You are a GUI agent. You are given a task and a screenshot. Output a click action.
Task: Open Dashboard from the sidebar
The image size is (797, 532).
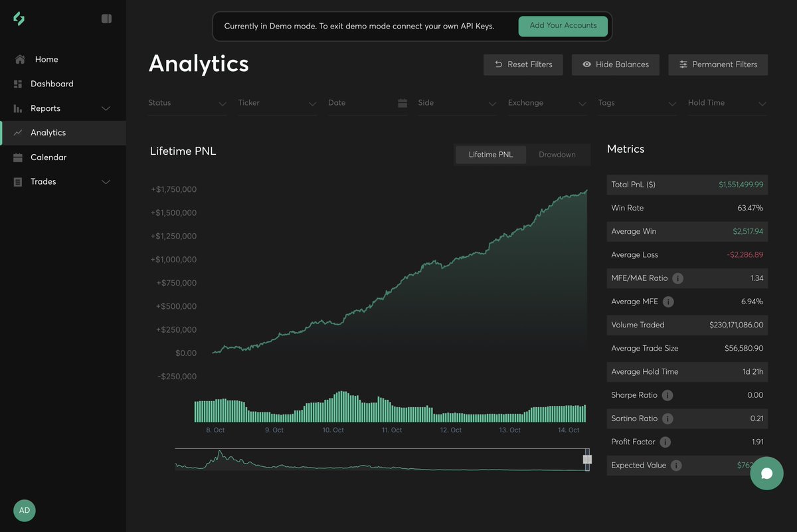(62, 84)
